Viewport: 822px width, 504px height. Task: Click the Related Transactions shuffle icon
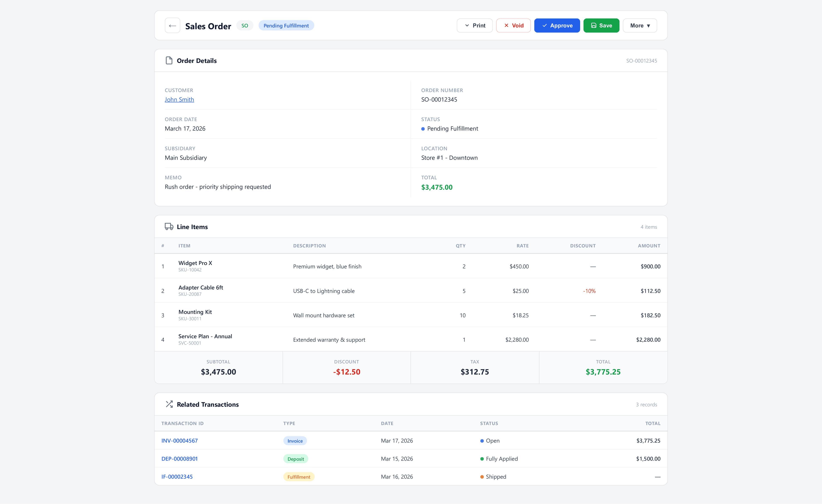(x=169, y=404)
